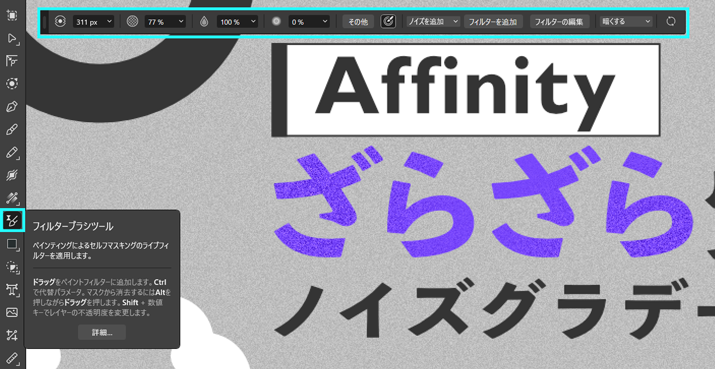Select the Pencil tool
715x369 pixels.
[12, 153]
